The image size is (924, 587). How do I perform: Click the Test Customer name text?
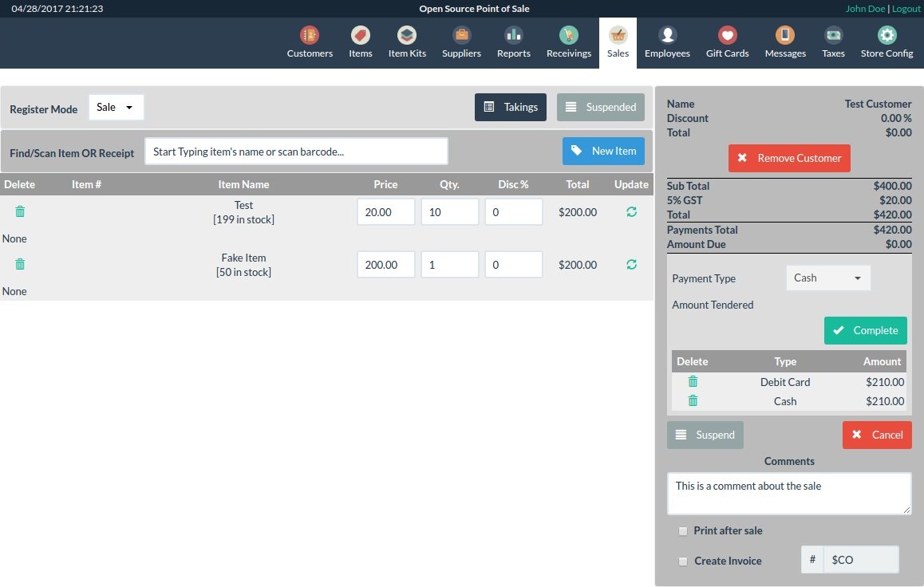[x=878, y=104]
